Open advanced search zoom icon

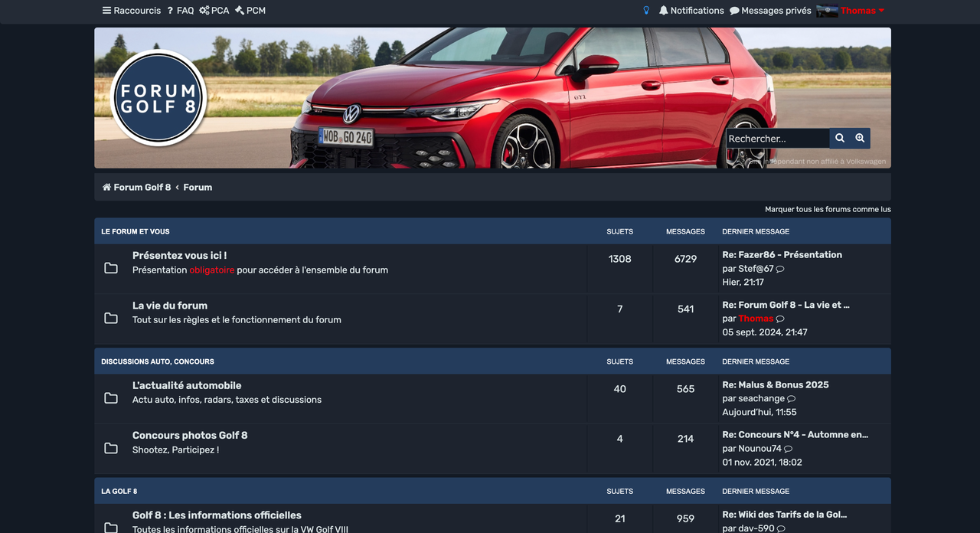point(860,139)
